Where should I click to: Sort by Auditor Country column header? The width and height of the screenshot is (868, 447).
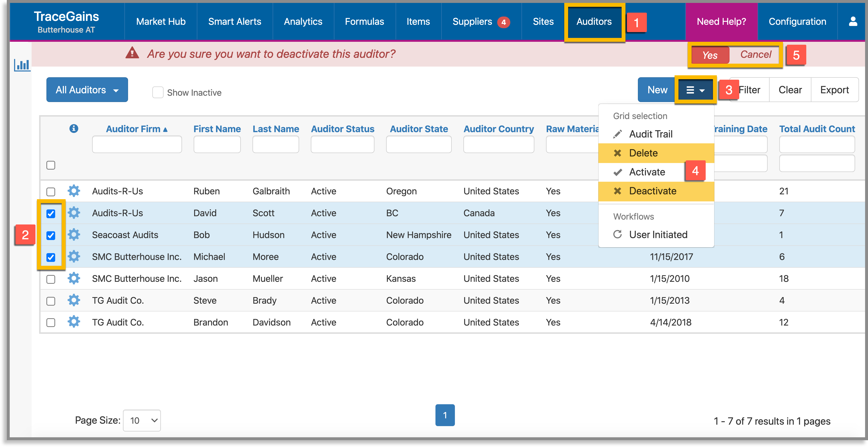[x=498, y=129]
